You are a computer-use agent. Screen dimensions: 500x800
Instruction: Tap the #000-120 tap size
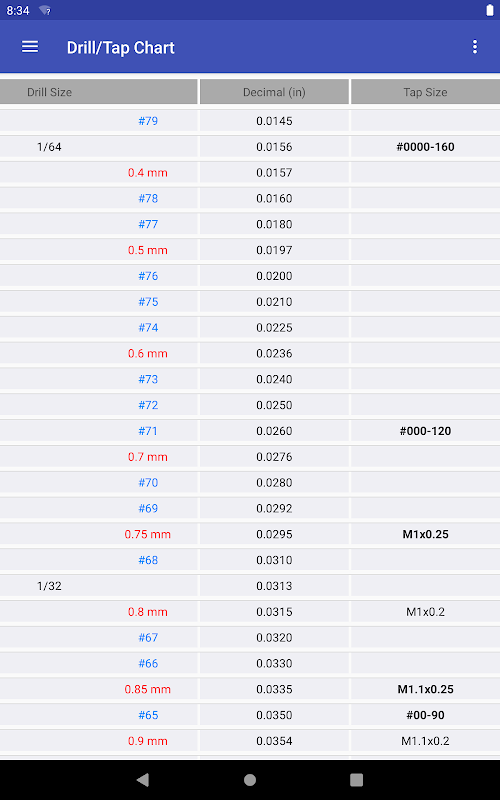pyautogui.click(x=426, y=431)
